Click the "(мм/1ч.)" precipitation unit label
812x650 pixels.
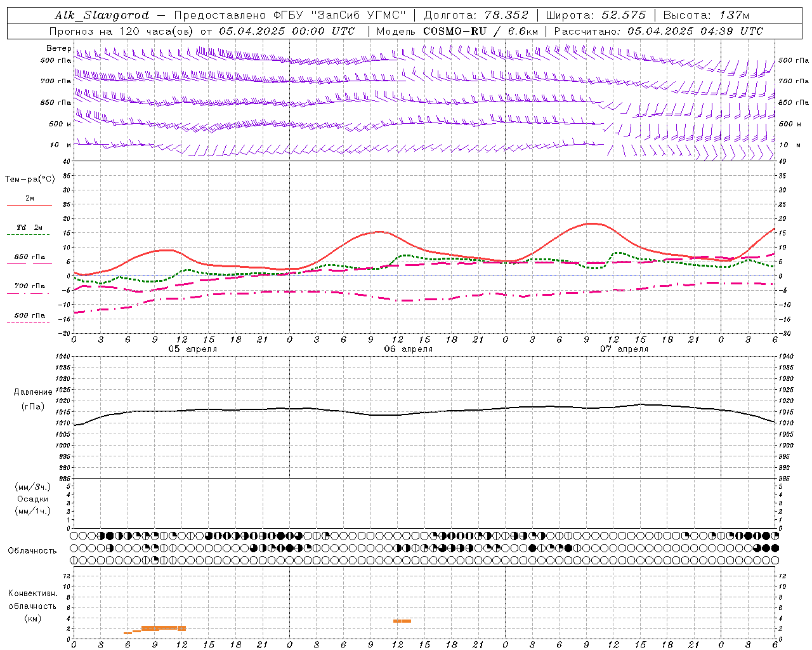point(33,511)
